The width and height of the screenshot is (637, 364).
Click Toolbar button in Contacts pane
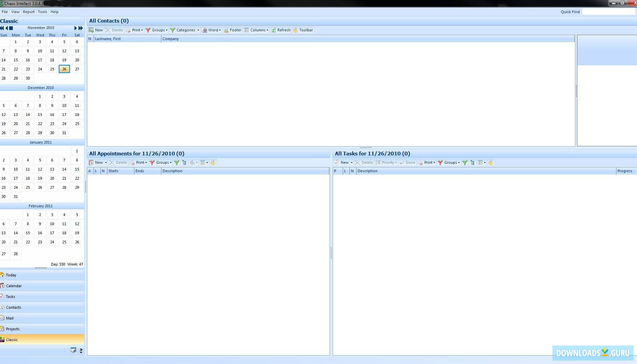303,30
